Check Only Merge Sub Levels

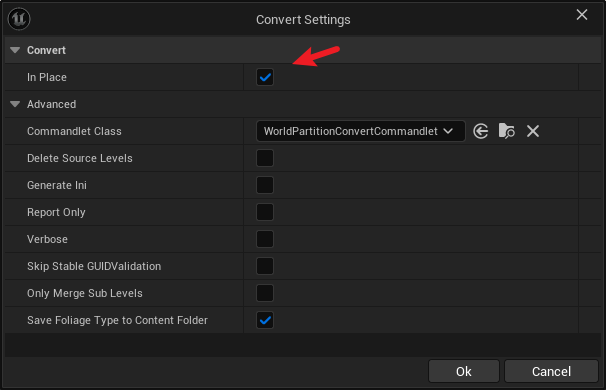click(265, 293)
